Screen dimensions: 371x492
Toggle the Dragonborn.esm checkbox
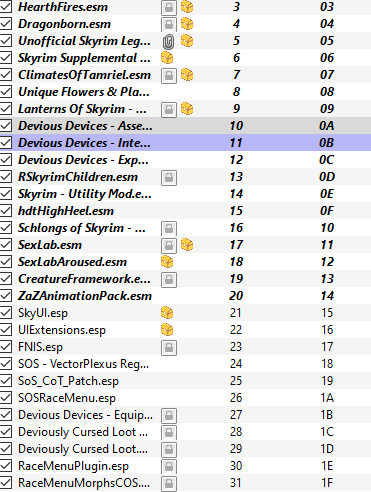[x=6, y=24]
